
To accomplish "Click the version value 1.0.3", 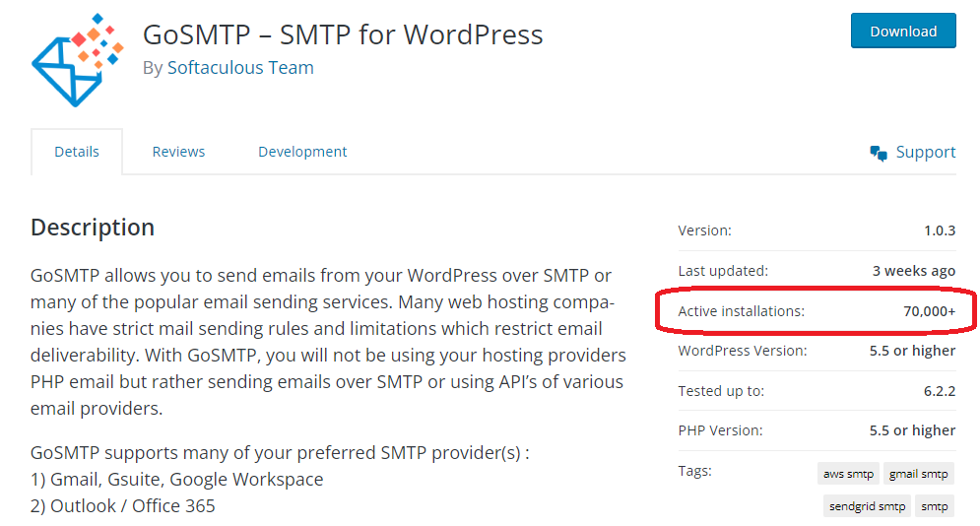I will (x=940, y=230).
